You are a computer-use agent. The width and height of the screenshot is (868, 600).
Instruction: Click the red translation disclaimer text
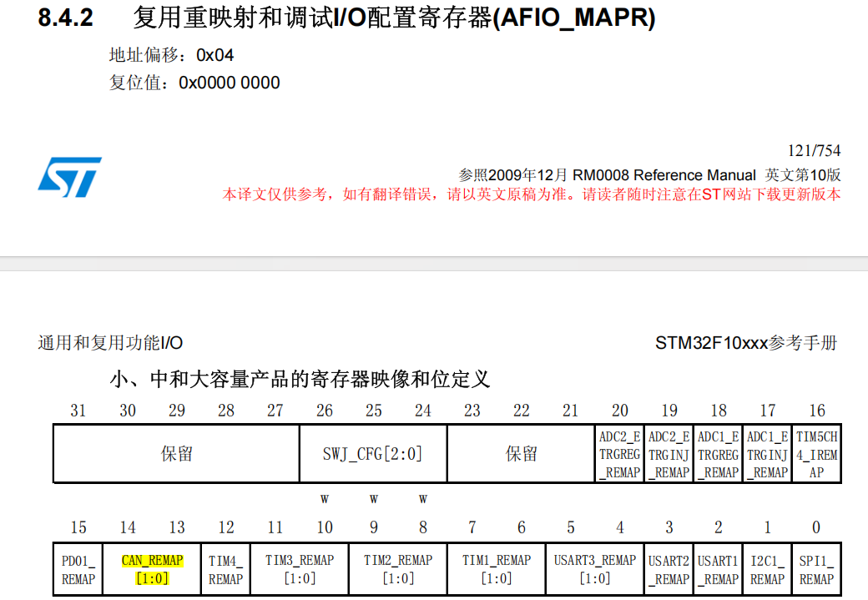[532, 194]
